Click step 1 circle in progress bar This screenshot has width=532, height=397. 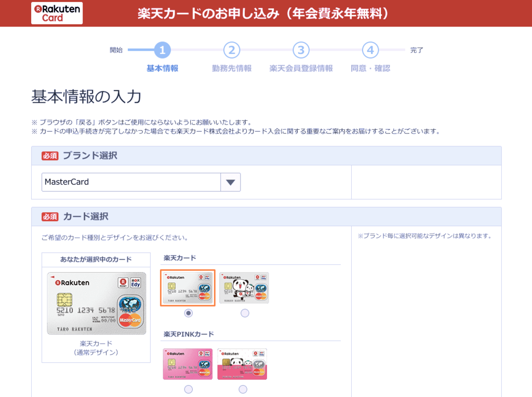pos(162,50)
